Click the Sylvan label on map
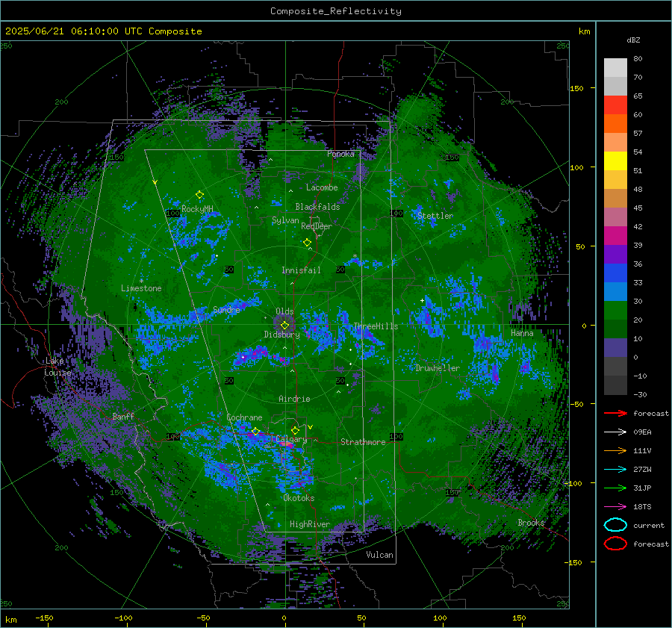 (285, 220)
